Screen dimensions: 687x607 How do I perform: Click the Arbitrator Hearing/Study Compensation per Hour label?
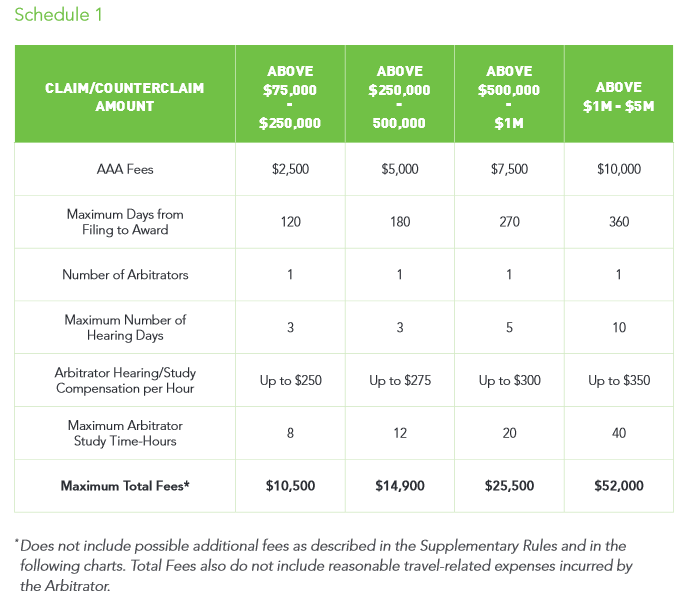(125, 380)
